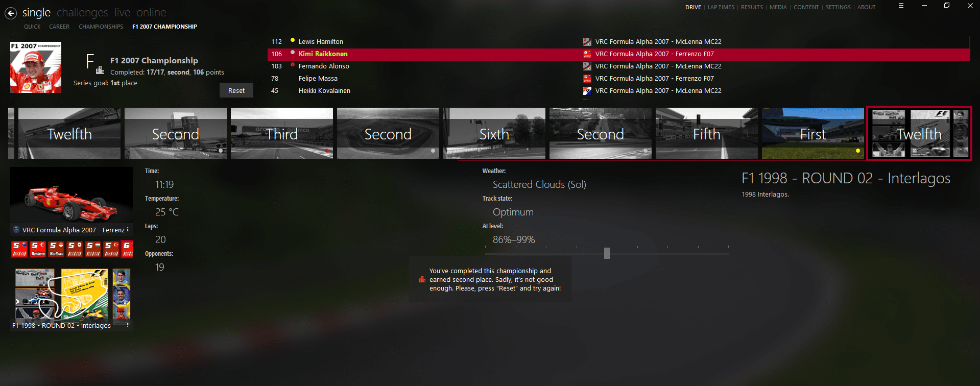Screen dimensions: 980x386
Task: Click the team icon in Lewis Hamilton's row
Action: 587,42
